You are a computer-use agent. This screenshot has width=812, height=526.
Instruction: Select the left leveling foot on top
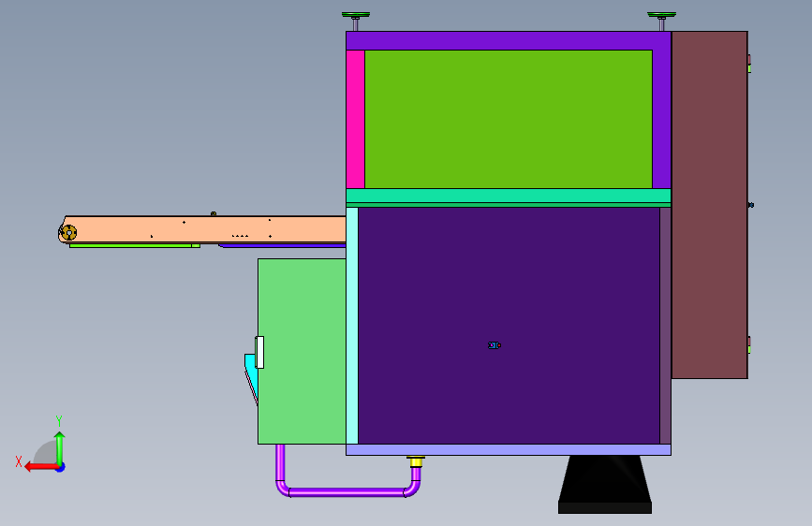pos(356,22)
